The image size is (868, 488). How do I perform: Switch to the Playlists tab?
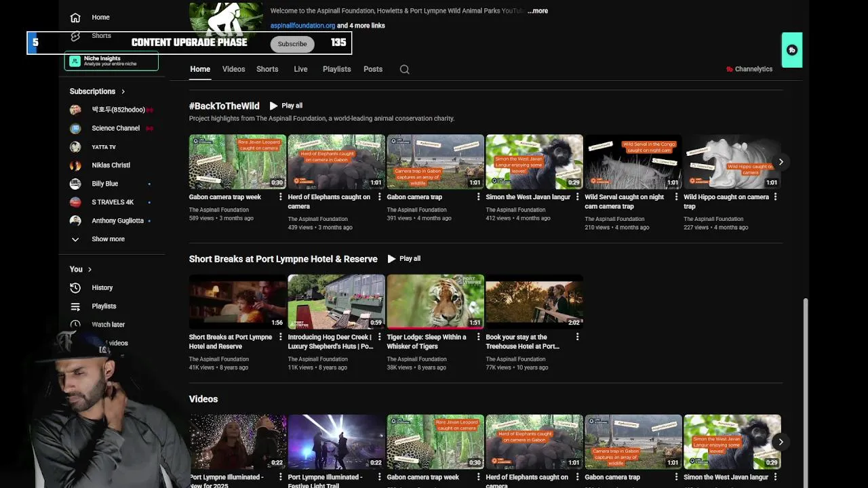(x=336, y=69)
